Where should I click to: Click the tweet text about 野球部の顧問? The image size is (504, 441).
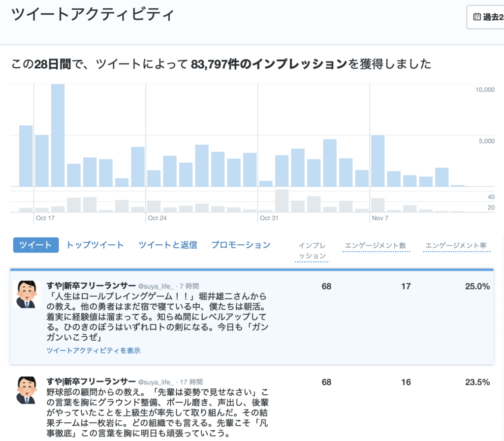tap(157, 413)
